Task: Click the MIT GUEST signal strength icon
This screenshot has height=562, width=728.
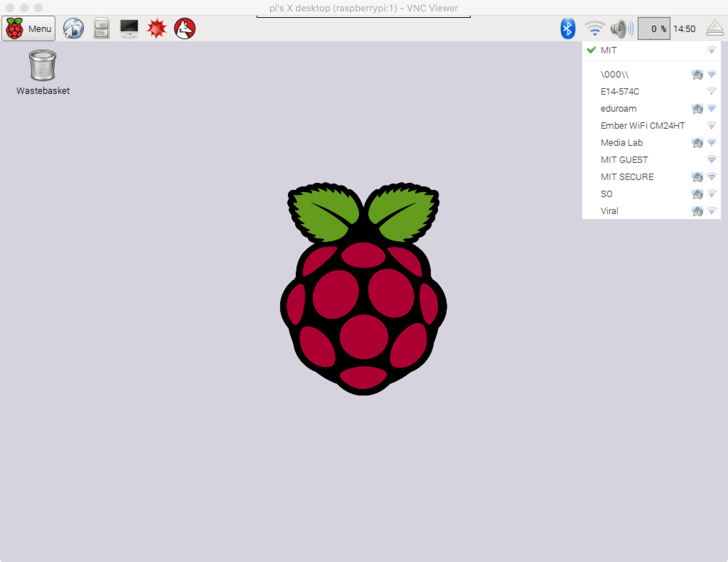Action: [712, 160]
